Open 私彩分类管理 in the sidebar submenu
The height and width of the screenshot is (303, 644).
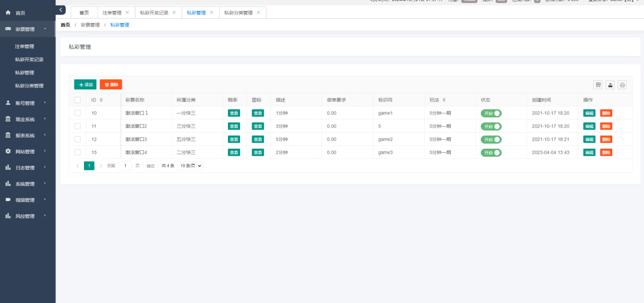(x=29, y=85)
